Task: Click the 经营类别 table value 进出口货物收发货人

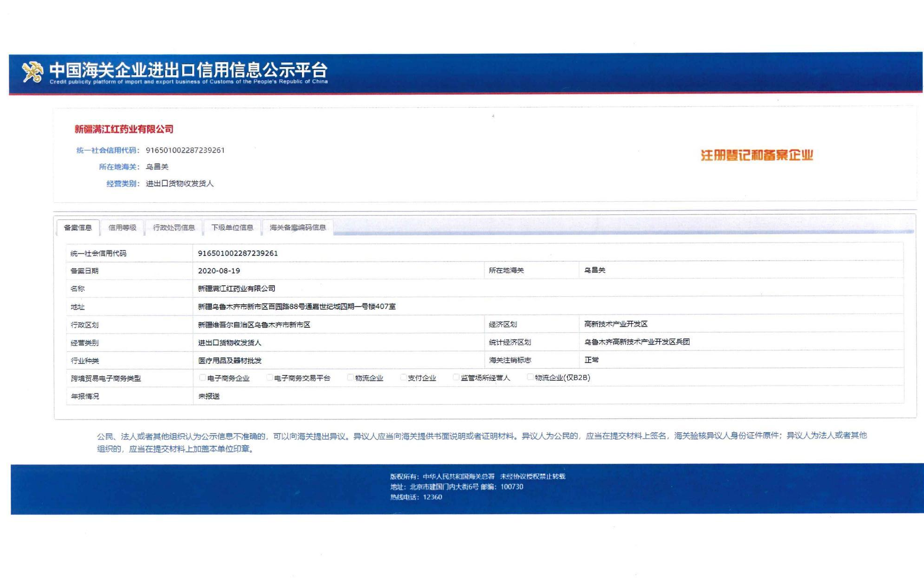Action: (x=229, y=343)
